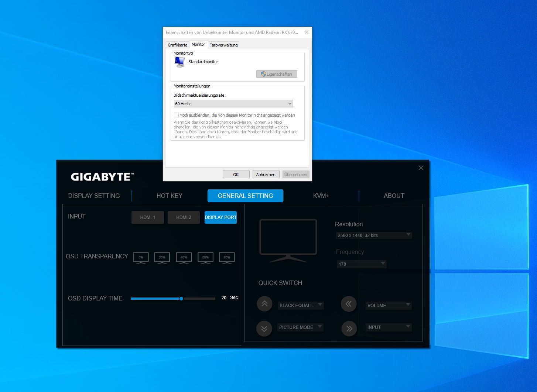The width and height of the screenshot is (537, 392).
Task: Switch to the Grafikkarte tab
Action: click(x=178, y=45)
